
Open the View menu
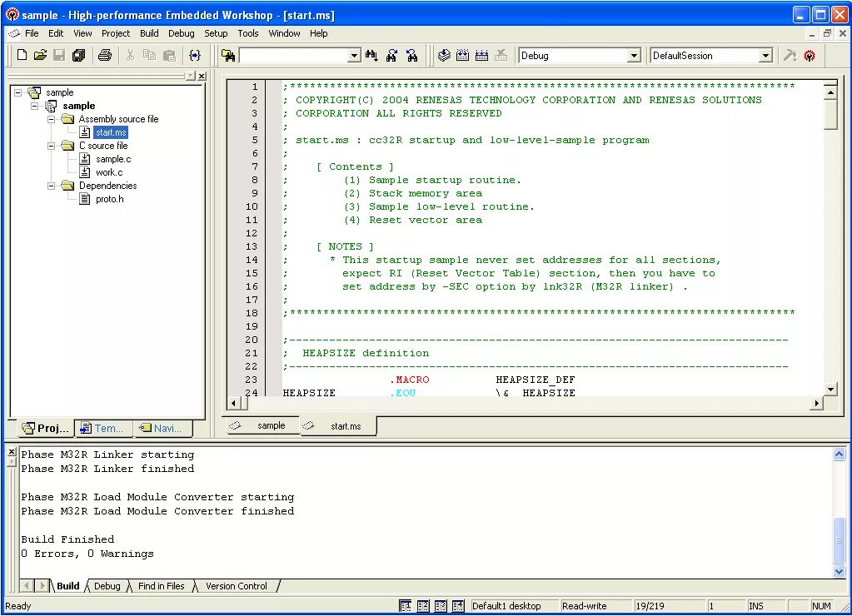tap(82, 33)
